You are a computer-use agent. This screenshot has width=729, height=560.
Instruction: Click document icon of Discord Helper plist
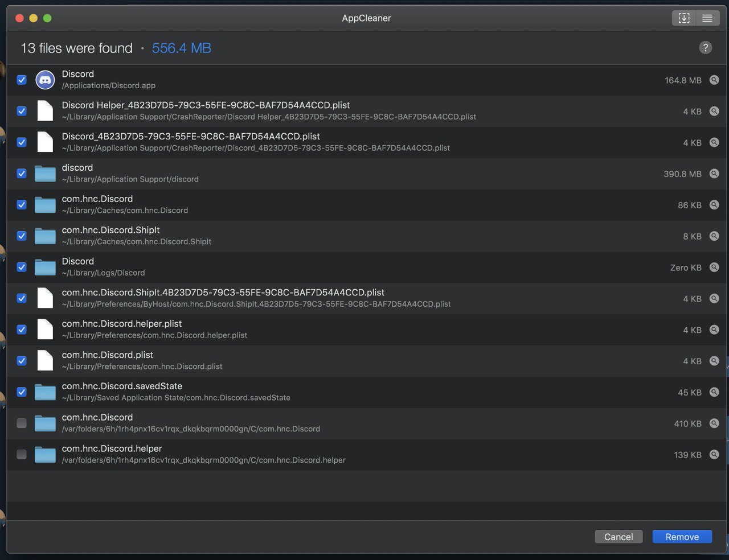(45, 111)
